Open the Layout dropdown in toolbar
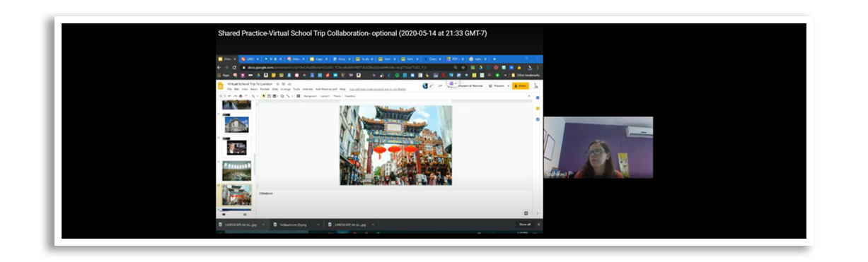 click(325, 96)
